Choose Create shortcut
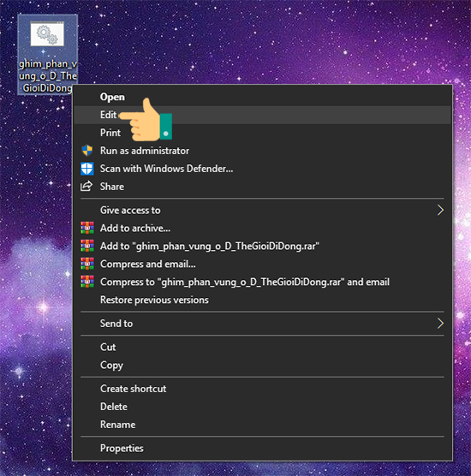This screenshot has height=476, width=471. click(262, 389)
